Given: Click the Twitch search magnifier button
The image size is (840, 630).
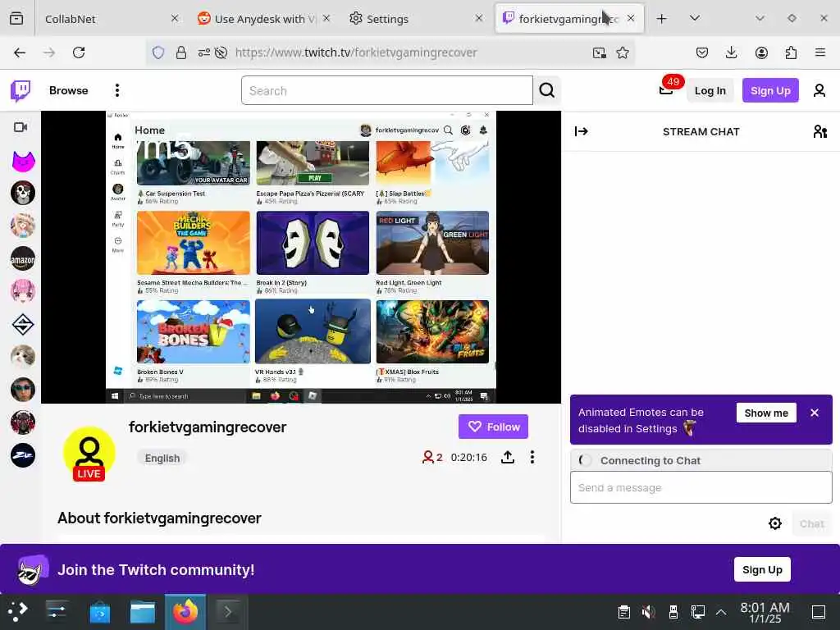Looking at the screenshot, I should (547, 90).
